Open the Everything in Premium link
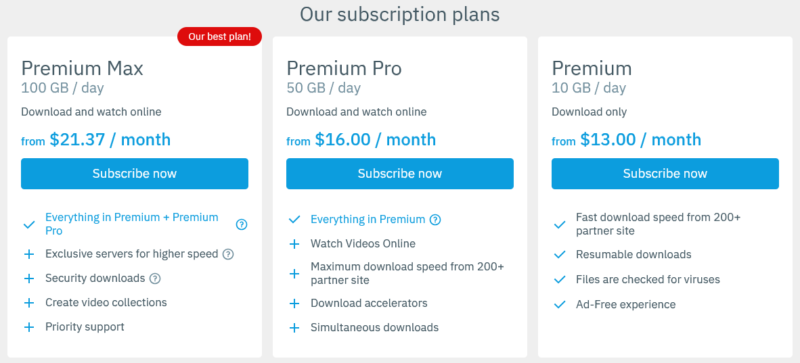This screenshot has height=363, width=800. tap(368, 220)
